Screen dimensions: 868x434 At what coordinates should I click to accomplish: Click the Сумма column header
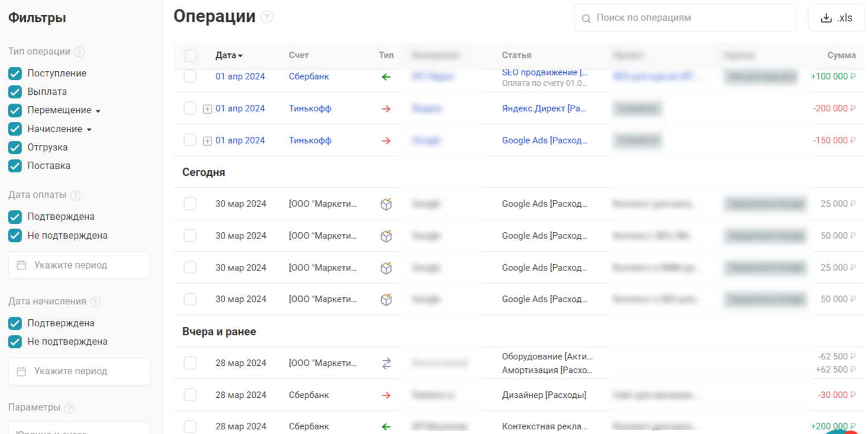[x=841, y=55]
